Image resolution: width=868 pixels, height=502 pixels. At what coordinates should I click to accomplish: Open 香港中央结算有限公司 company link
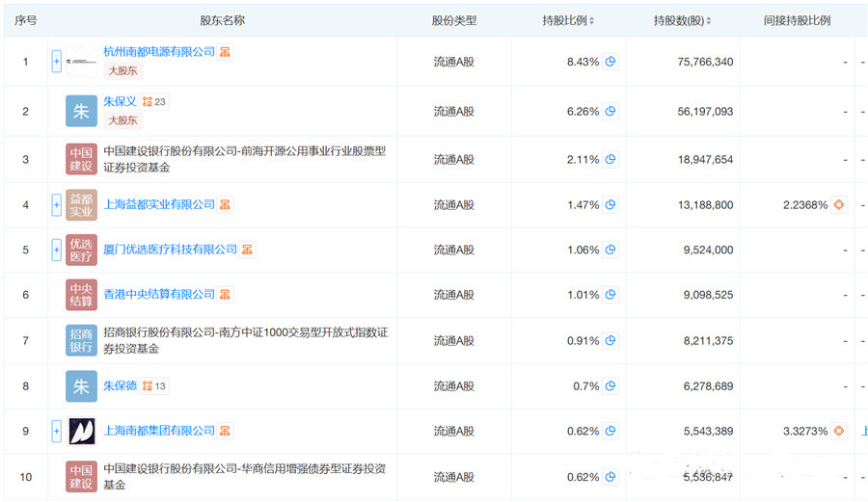tap(159, 295)
